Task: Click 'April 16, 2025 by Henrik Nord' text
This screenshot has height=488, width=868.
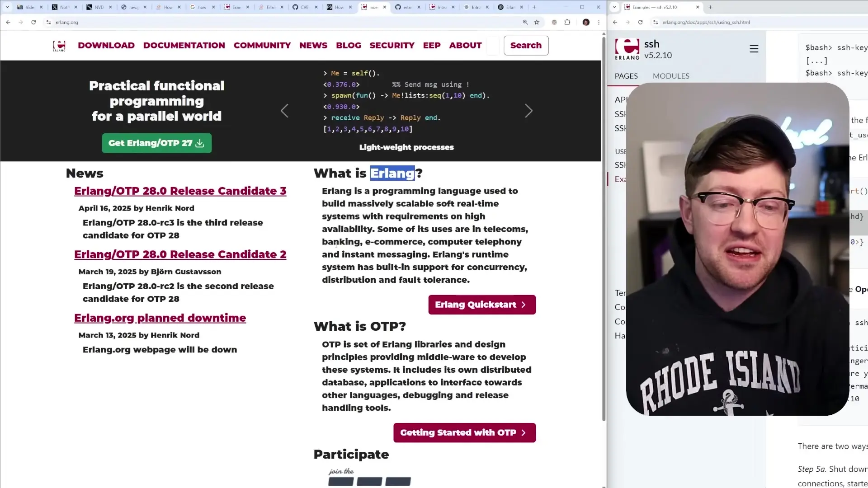Action: coord(136,208)
